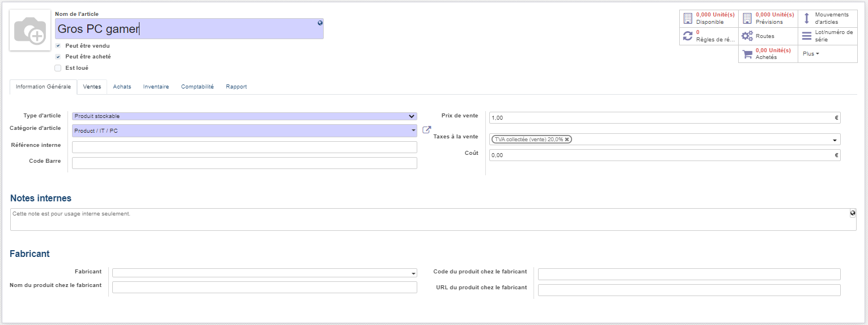Open Achetés shopping cart icon
Viewport: 868px width, 325px height.
coord(747,54)
